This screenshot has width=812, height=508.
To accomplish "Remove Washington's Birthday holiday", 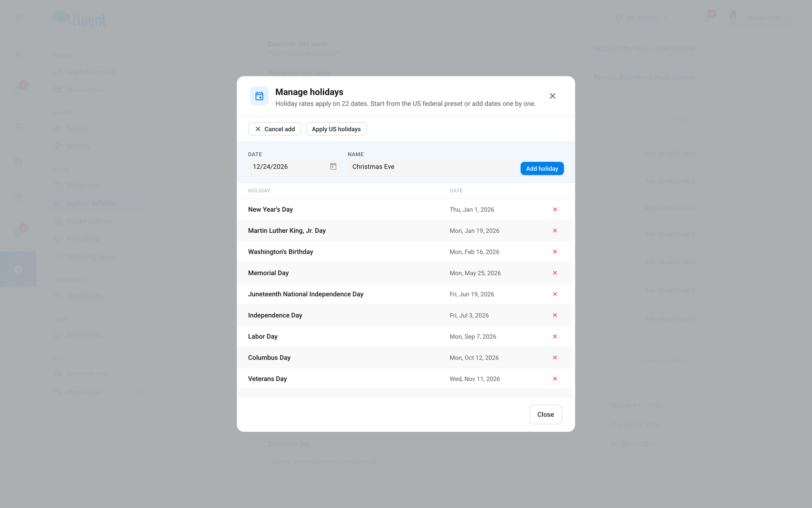I will (x=555, y=252).
